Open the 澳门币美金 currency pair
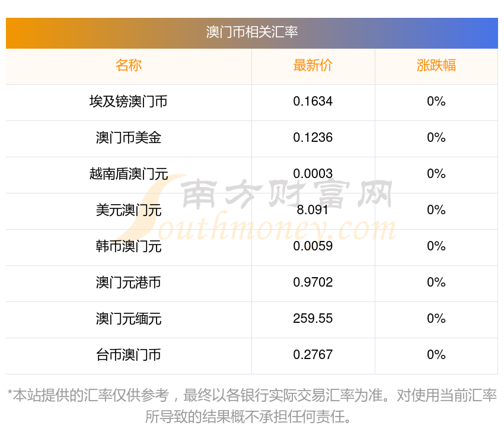Image resolution: width=504 pixels, height=435 pixels. [x=129, y=138]
